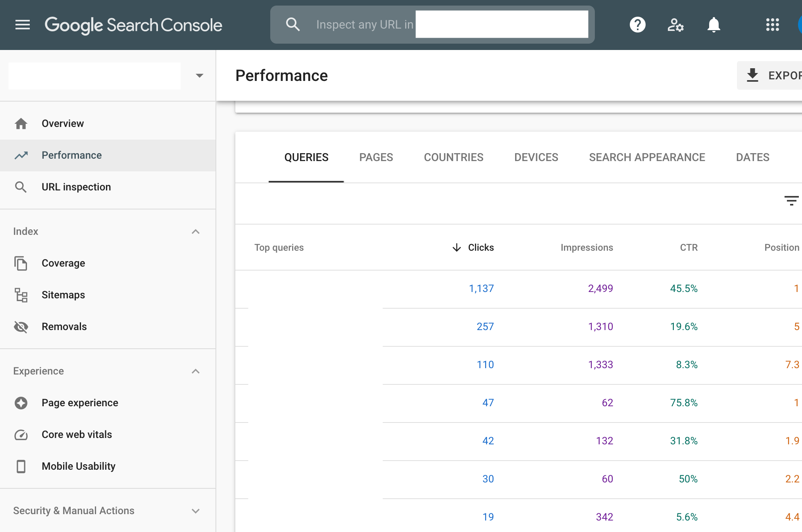802x532 pixels.
Task: Open the Removals tool
Action: click(64, 326)
